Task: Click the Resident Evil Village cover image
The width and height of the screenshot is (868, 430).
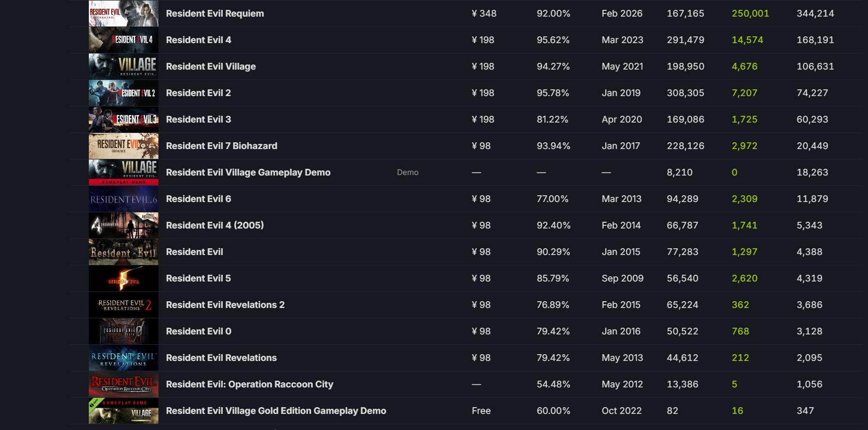Action: (124, 66)
